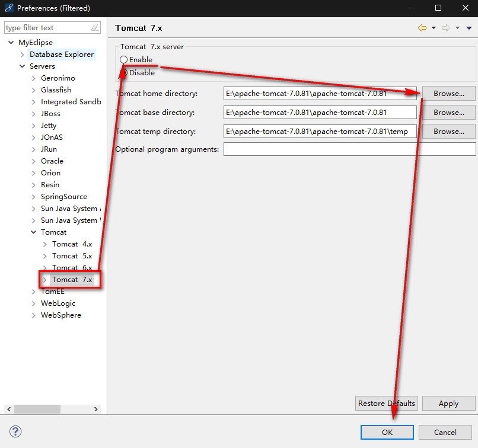Select Tomcat 5.x tree item

tap(72, 256)
